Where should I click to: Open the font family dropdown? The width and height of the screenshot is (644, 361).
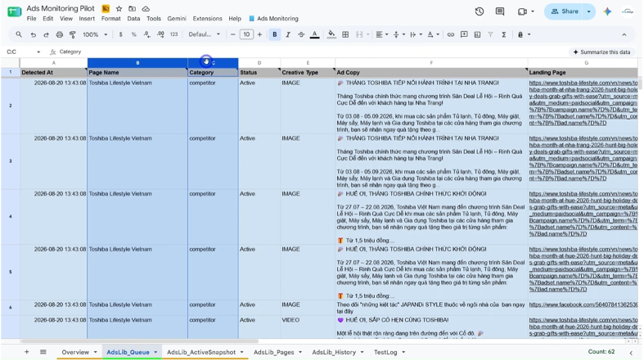[204, 34]
